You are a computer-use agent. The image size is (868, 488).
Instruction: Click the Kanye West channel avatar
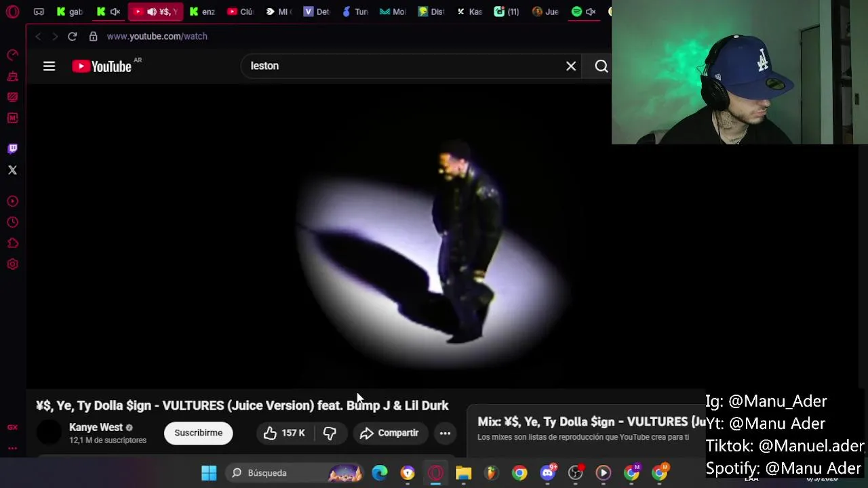pyautogui.click(x=49, y=432)
